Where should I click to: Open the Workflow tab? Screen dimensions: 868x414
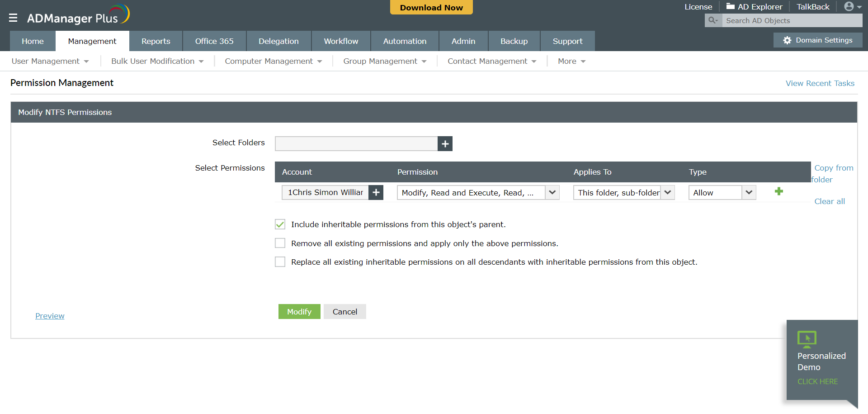341,41
